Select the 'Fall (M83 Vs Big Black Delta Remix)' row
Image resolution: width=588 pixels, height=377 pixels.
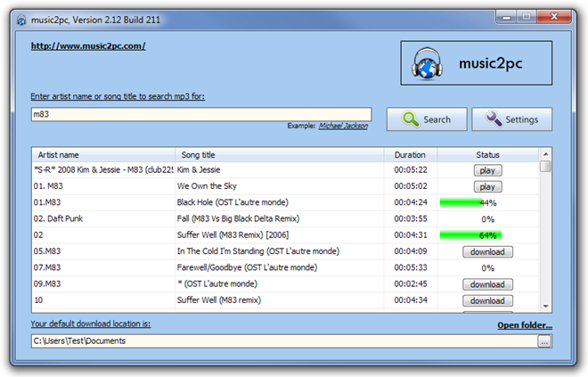click(x=285, y=218)
